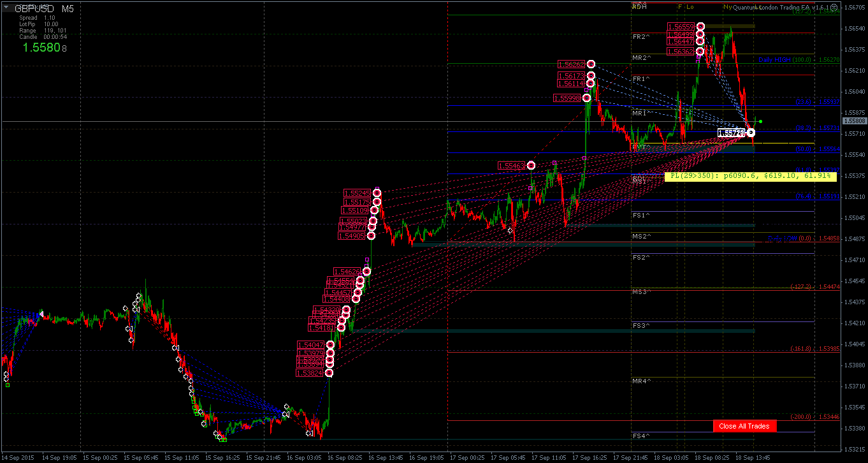Click the MS3^ pivot level label
The height and width of the screenshot is (463, 868).
click(x=642, y=292)
